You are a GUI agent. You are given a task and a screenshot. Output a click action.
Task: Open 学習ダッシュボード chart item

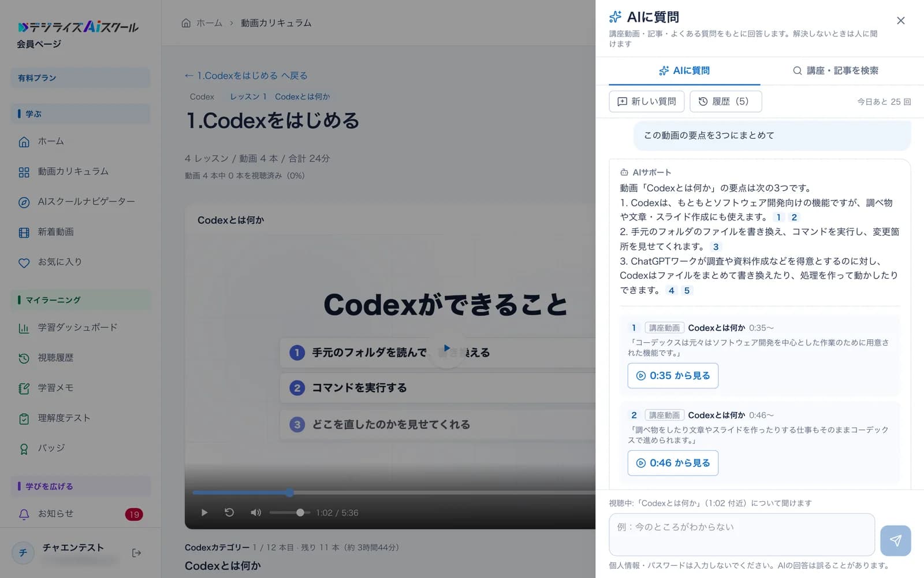pos(80,328)
